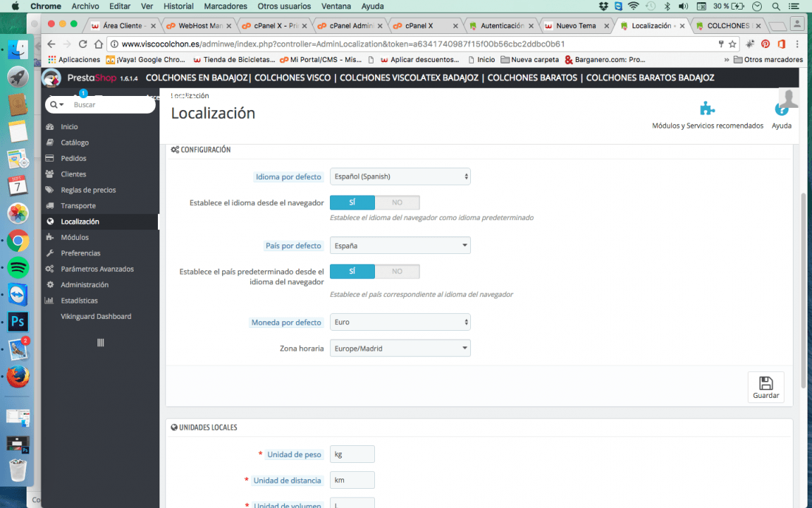
Task: Open the Idioma por defecto dropdown
Action: pos(400,176)
